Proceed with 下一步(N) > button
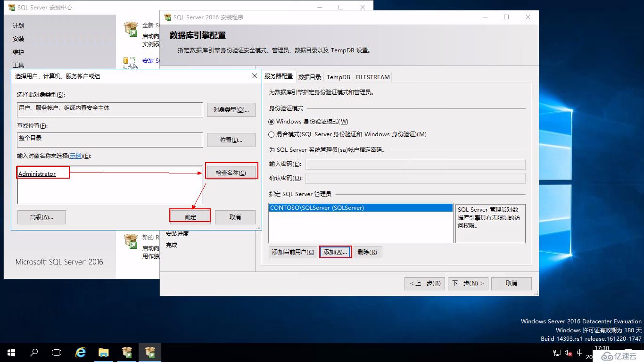Image resolution: width=644 pixels, height=362 pixels. (468, 283)
